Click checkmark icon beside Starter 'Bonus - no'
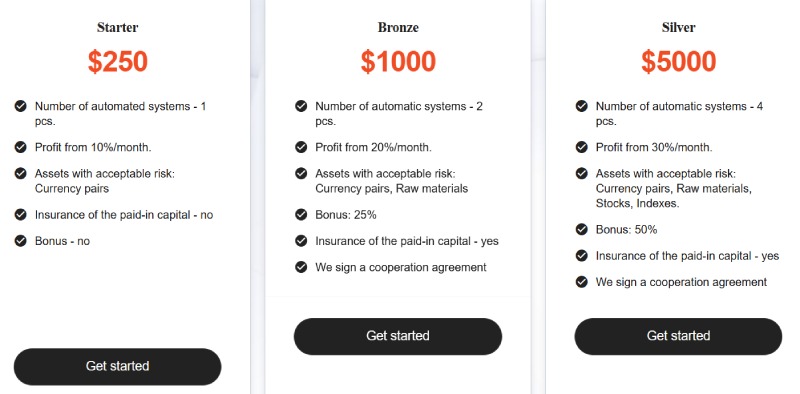The height and width of the screenshot is (394, 800). [20, 241]
